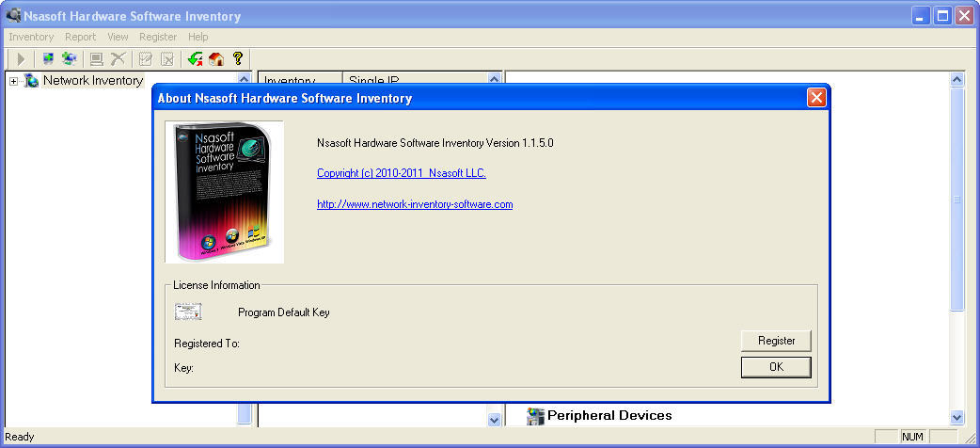Open the Inventory menu

click(x=31, y=37)
